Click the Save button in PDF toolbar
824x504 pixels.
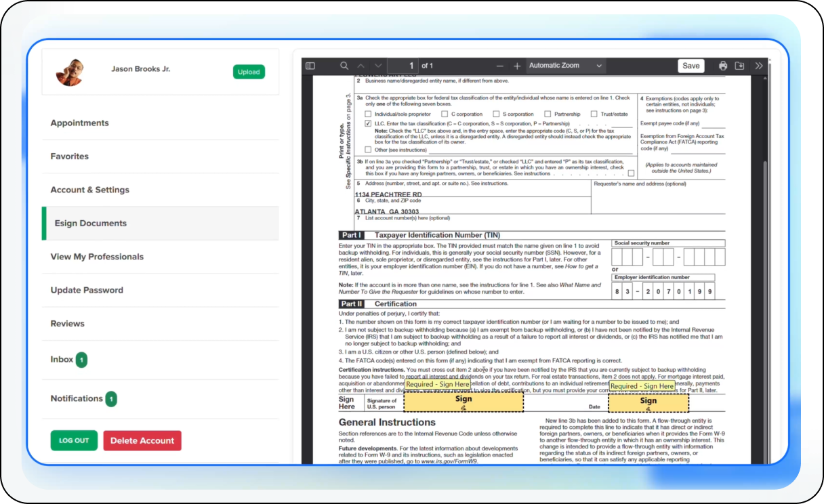pos(691,66)
